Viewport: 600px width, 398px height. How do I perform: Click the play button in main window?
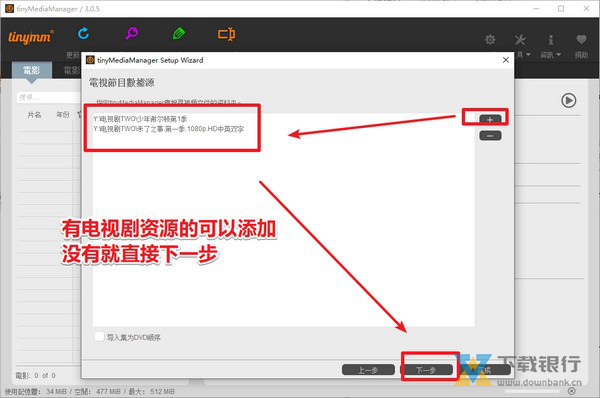point(569,100)
